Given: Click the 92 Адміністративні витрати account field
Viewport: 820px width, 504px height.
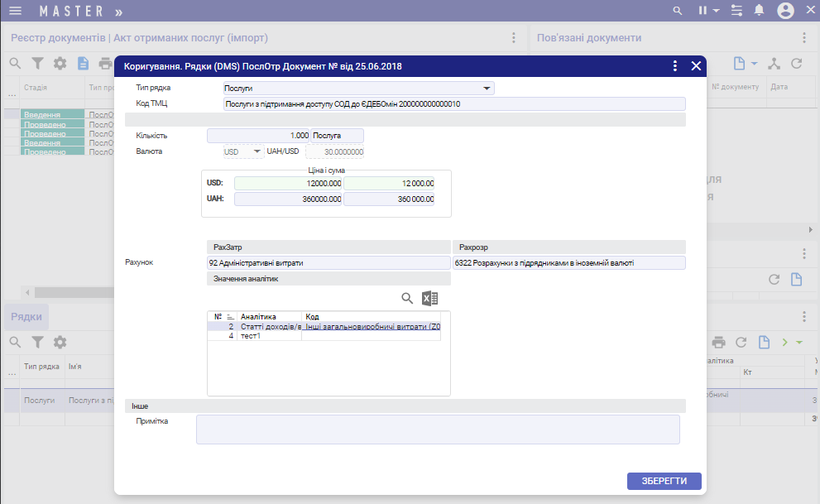Looking at the screenshot, I should pyautogui.click(x=328, y=262).
